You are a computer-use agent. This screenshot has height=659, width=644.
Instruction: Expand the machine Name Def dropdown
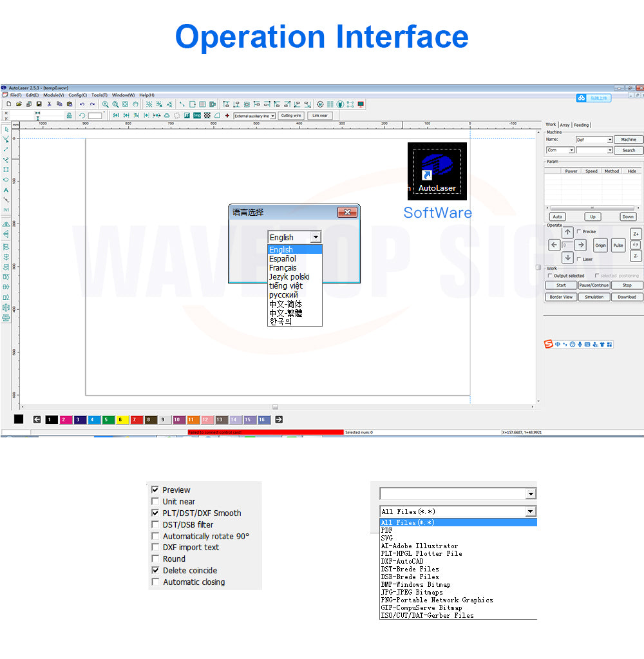610,140
